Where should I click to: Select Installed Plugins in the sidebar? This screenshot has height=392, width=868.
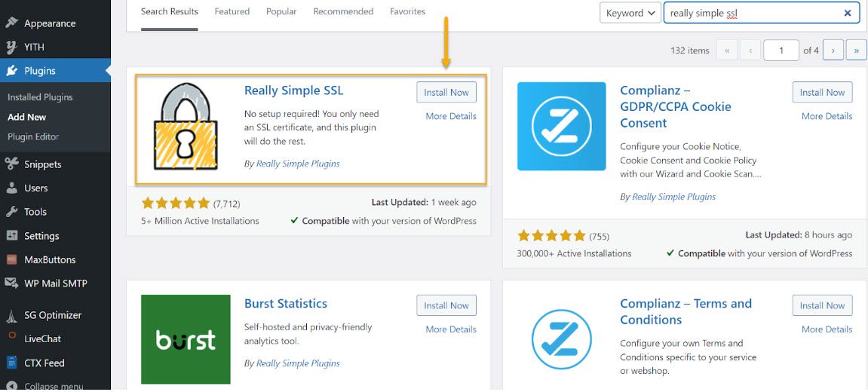(x=40, y=97)
